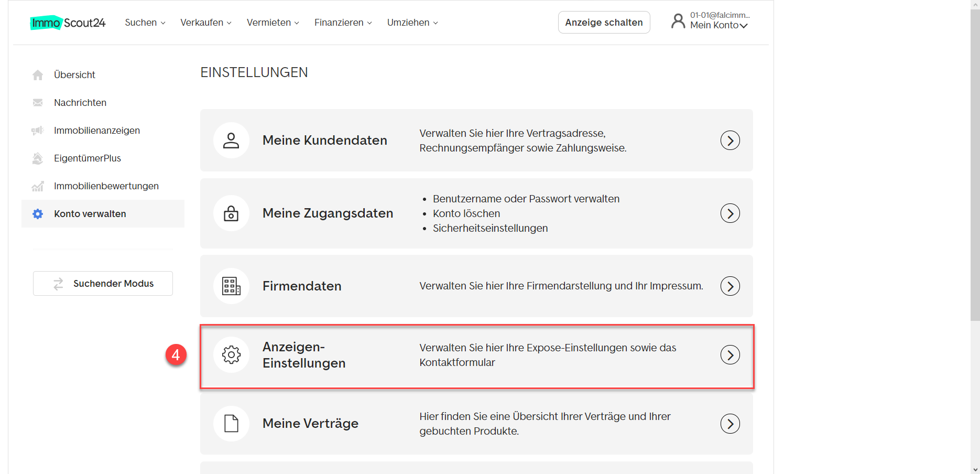The width and height of the screenshot is (980, 474).
Task: Click the person icon in Meine Kundendaten
Action: pyautogui.click(x=231, y=141)
